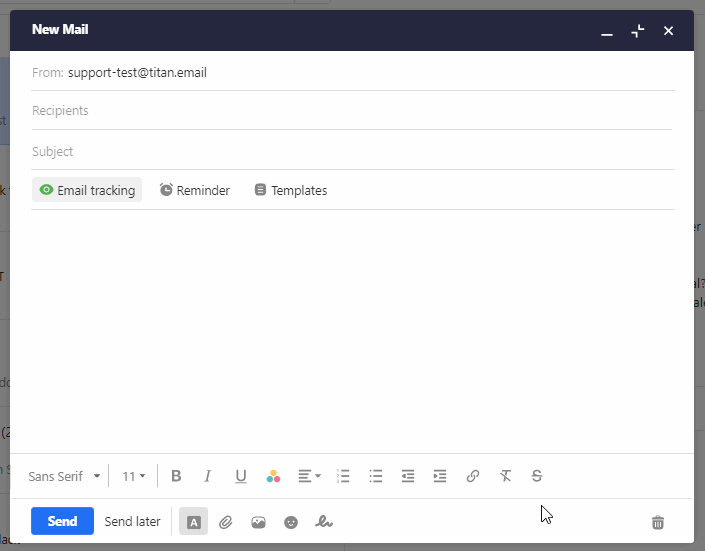The width and height of the screenshot is (705, 551).
Task: Open the emoji picker
Action: coord(291,522)
